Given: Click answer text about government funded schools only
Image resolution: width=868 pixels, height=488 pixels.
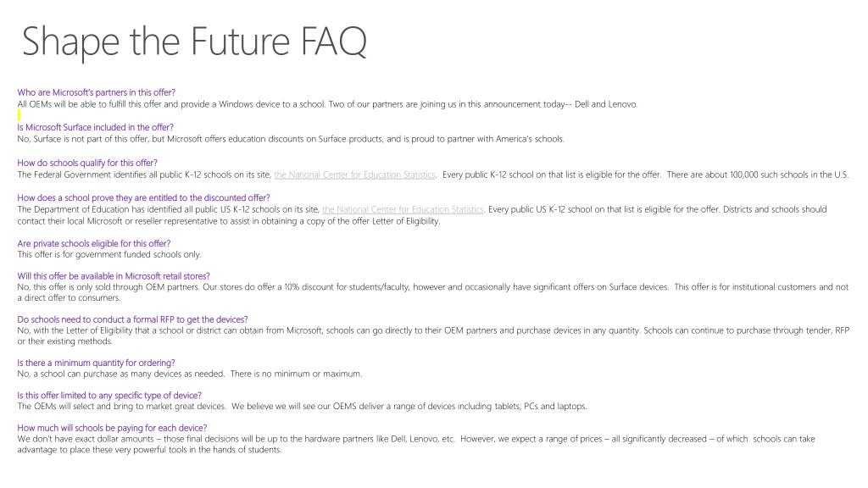Looking at the screenshot, I should point(109,254).
